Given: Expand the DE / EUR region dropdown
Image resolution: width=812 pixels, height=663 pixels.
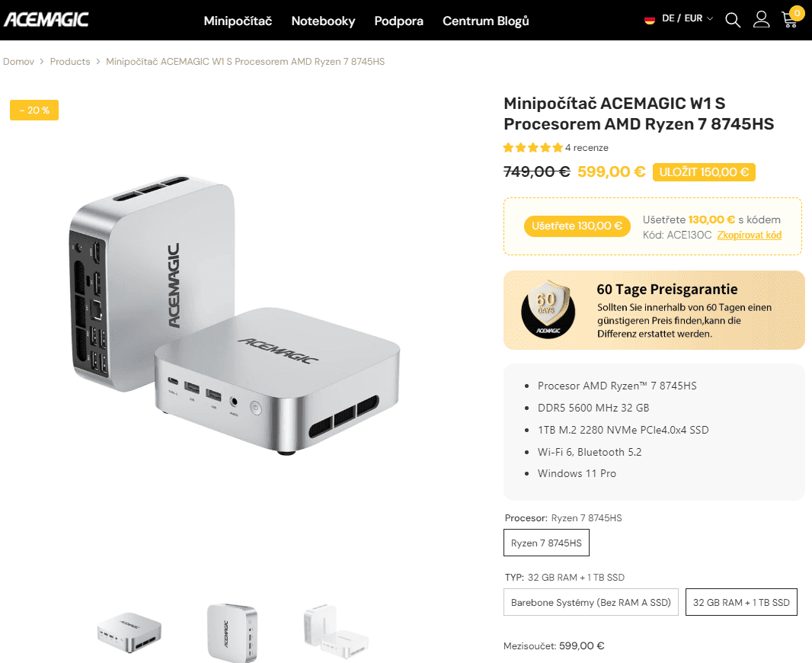Looking at the screenshot, I should coord(687,19).
